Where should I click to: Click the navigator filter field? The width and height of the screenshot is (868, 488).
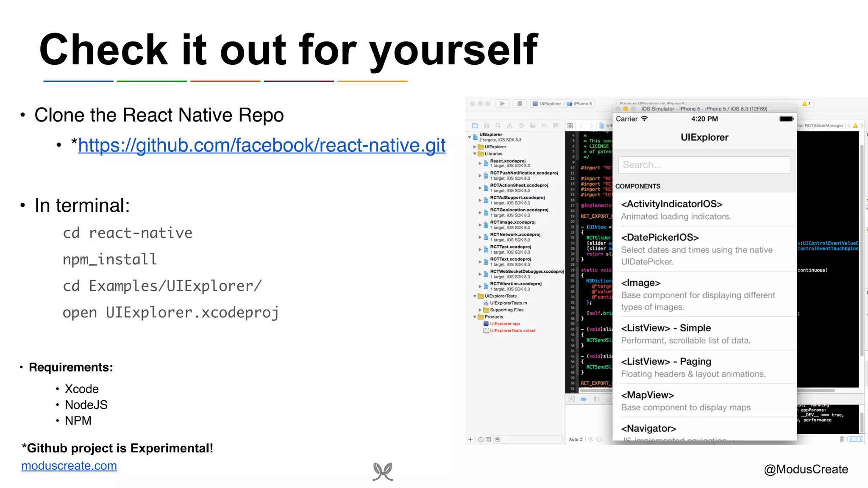pyautogui.click(x=529, y=440)
